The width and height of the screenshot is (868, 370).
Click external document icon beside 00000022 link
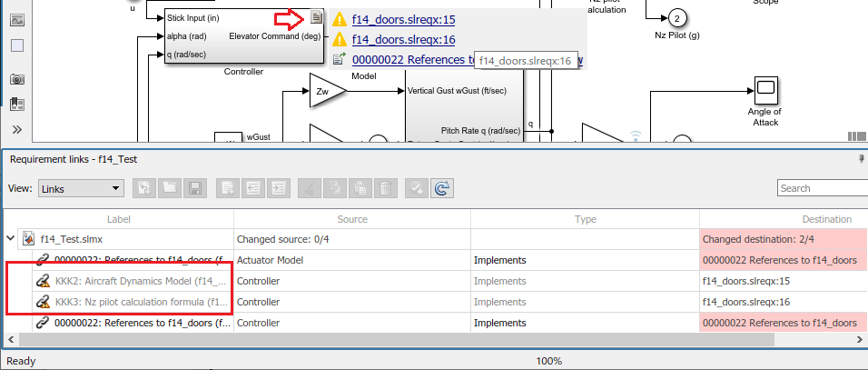(x=340, y=59)
